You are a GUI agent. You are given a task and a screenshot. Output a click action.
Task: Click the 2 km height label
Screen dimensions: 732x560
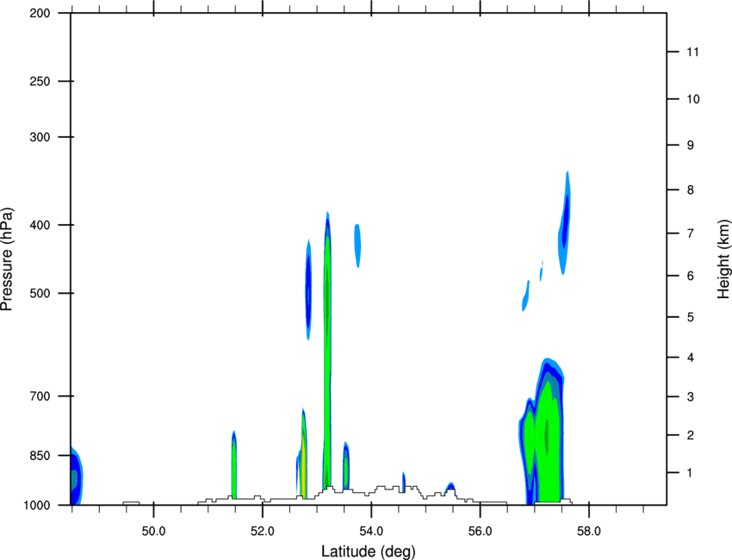[x=691, y=435]
